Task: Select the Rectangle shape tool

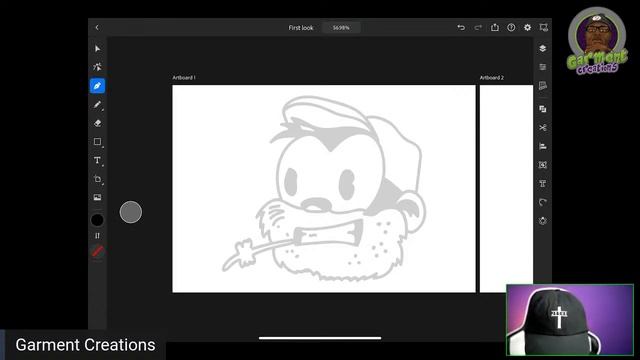Action: pyautogui.click(x=97, y=142)
